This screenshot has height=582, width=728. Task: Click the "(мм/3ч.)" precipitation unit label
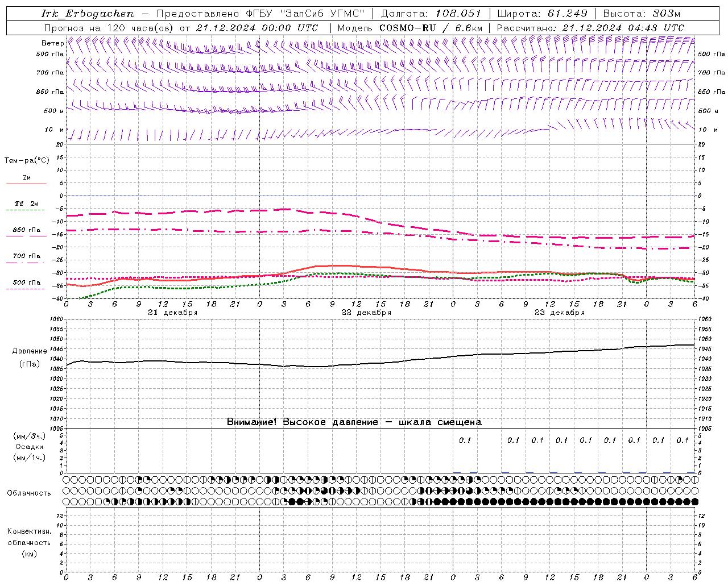[30, 436]
